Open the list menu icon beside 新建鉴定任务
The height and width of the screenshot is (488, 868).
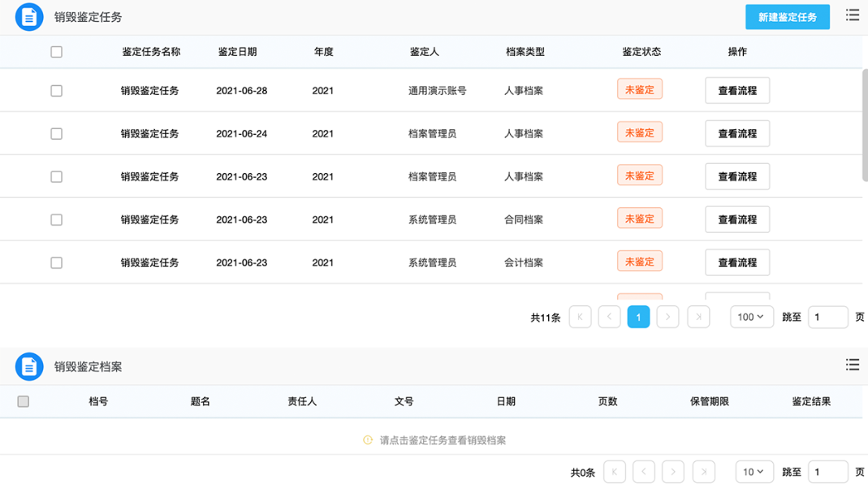click(x=852, y=15)
